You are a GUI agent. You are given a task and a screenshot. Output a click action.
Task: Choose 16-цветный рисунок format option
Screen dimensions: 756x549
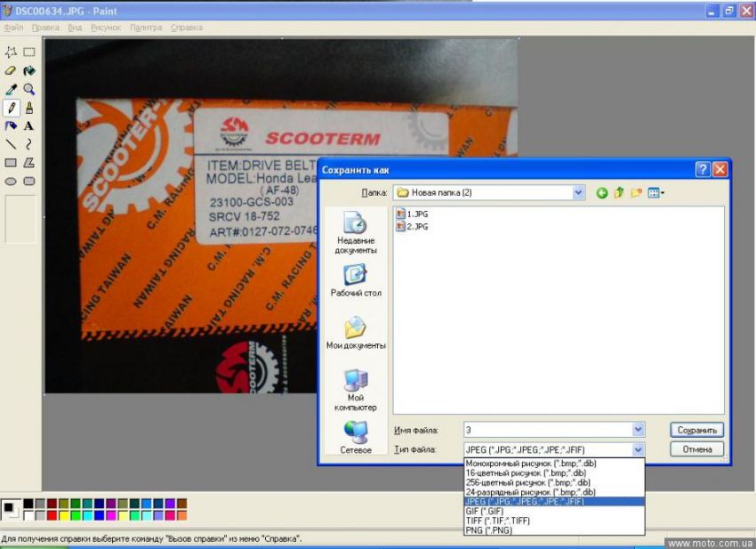click(x=554, y=472)
